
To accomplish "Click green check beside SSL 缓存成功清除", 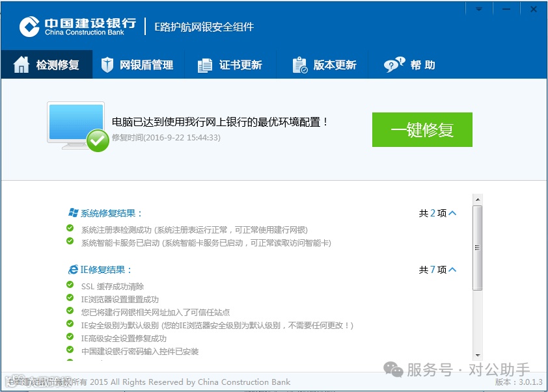I will 70,285.
